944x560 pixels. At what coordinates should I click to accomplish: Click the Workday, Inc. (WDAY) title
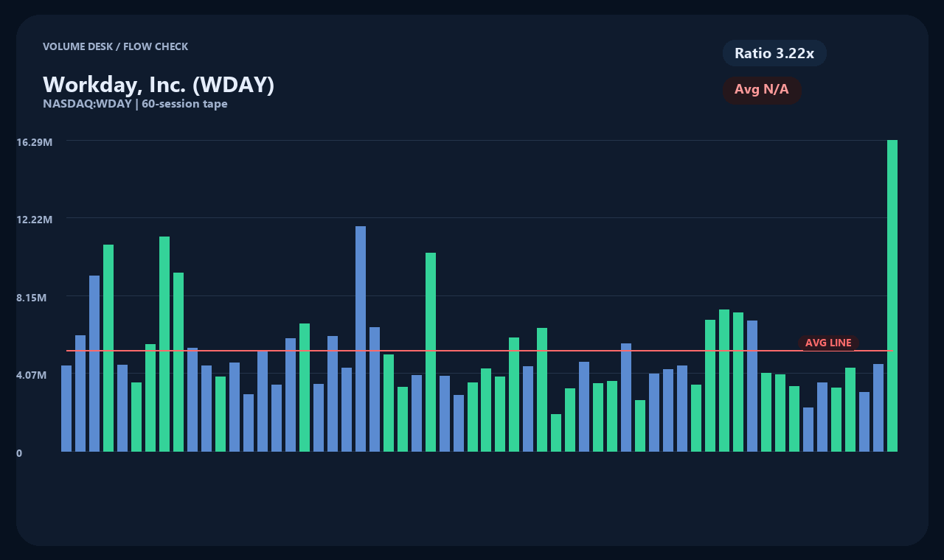coord(159,85)
